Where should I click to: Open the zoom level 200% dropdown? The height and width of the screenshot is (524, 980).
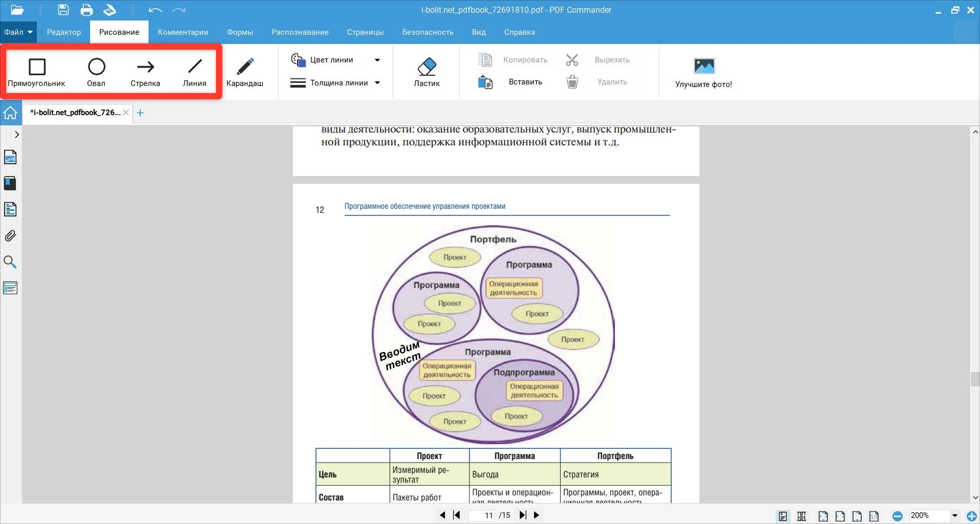tap(954, 516)
